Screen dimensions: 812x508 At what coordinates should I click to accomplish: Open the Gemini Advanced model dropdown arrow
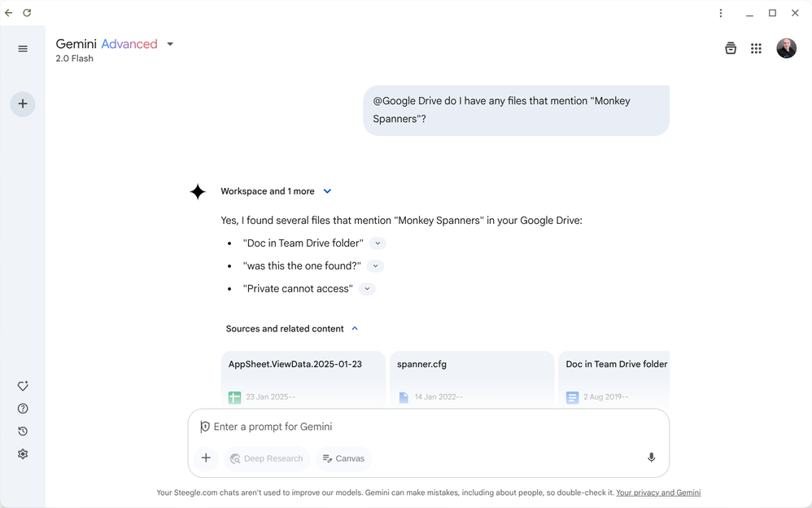point(170,44)
